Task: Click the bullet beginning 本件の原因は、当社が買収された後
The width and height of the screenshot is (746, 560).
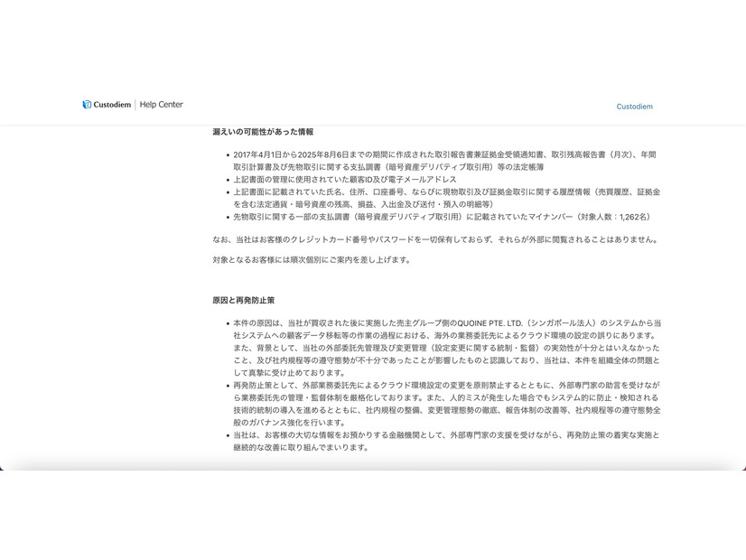Action: tap(447, 348)
